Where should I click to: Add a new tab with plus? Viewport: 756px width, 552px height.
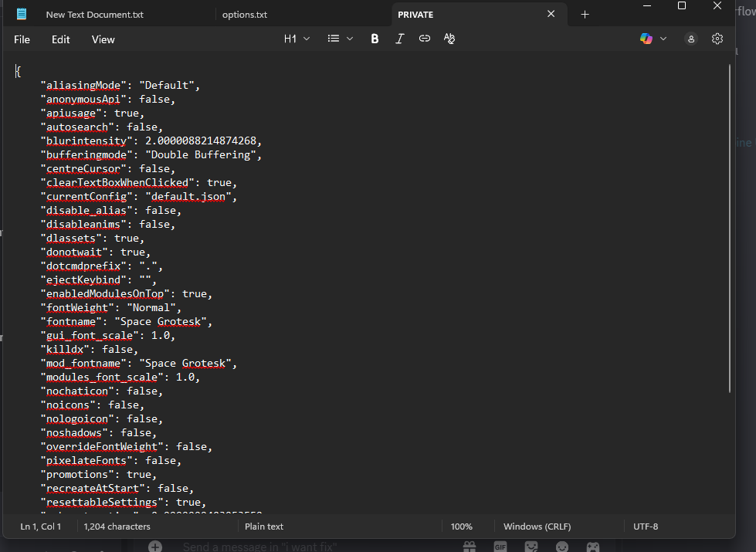click(x=585, y=15)
